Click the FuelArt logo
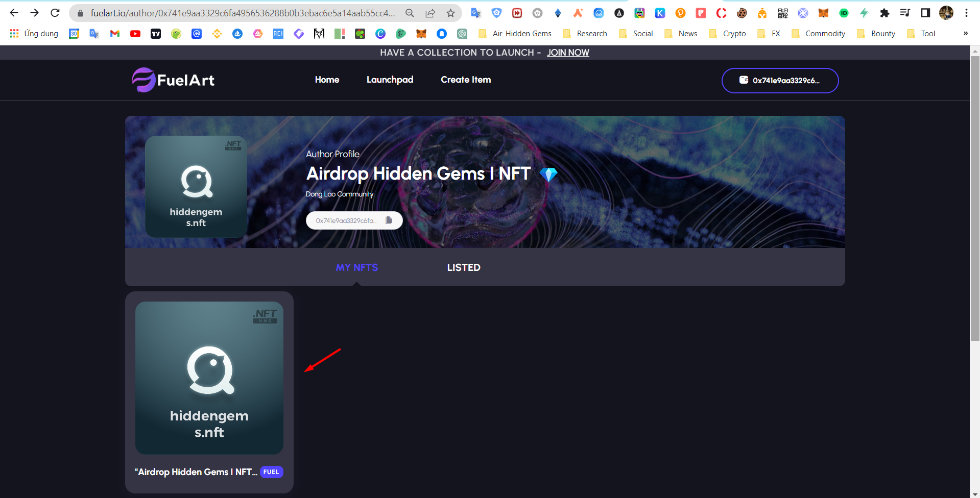Viewport: 980px width, 498px height. click(173, 80)
